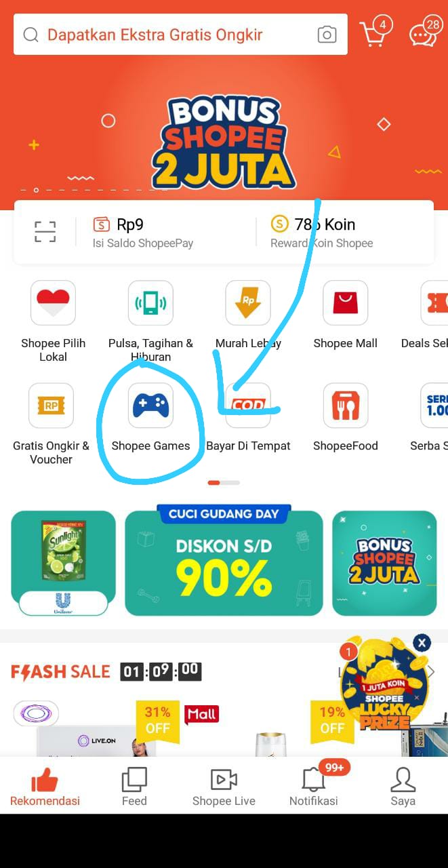Image resolution: width=448 pixels, height=868 pixels.
Task: Tap the camera image search icon
Action: point(327,35)
